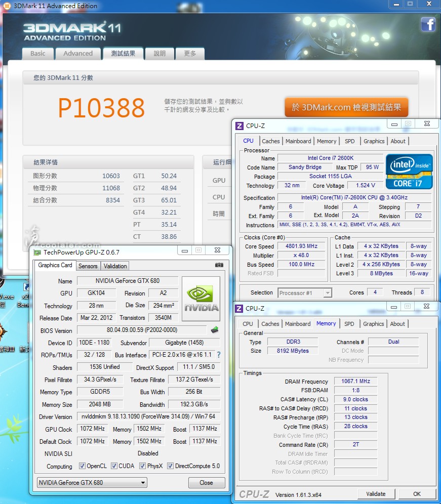Open the graphics card selector dropdown in GPU-Z
The image size is (441, 504).
pos(92,482)
